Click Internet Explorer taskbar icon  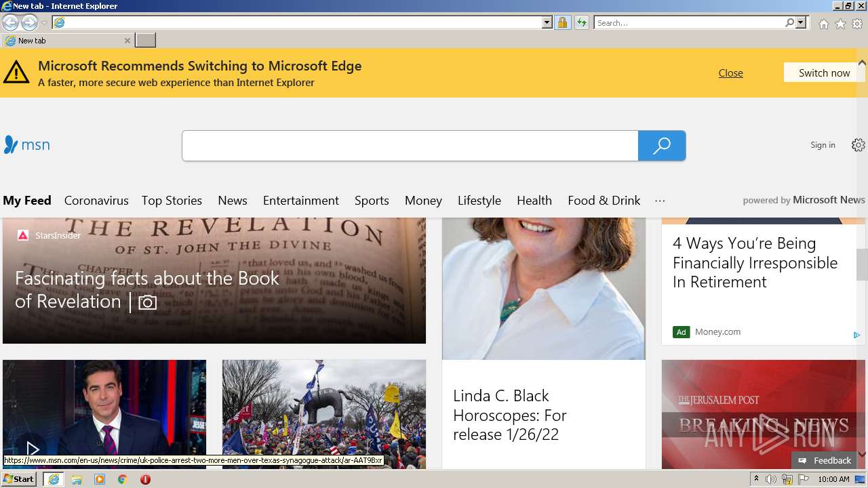(54, 479)
